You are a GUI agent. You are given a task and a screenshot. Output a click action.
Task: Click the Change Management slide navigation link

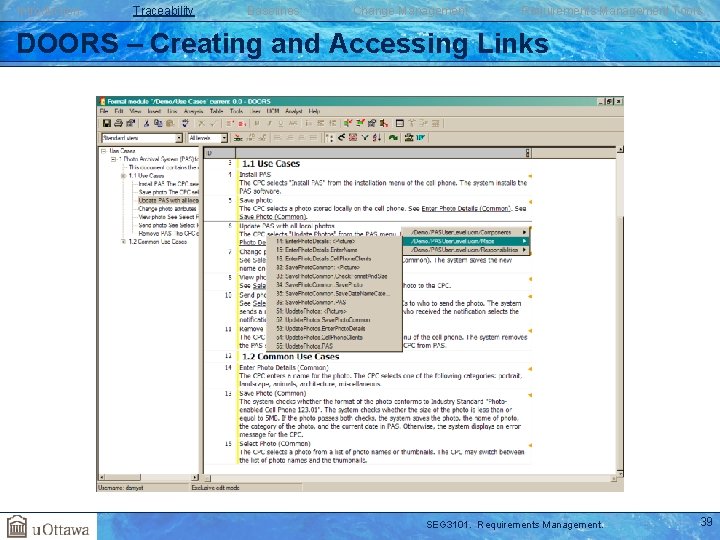[x=411, y=11]
